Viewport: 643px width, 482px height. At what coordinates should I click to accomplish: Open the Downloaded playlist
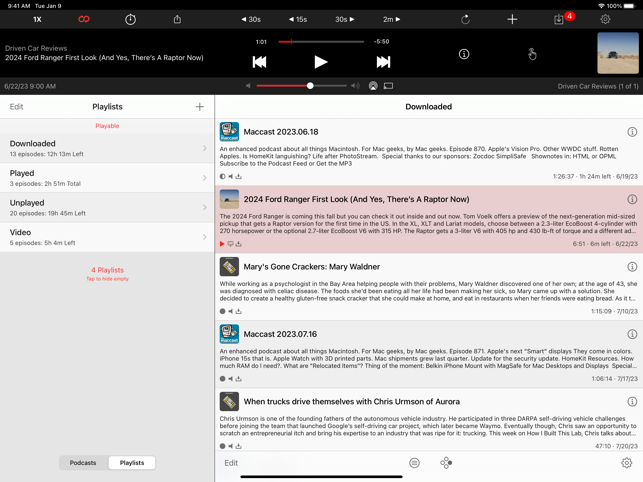point(107,148)
